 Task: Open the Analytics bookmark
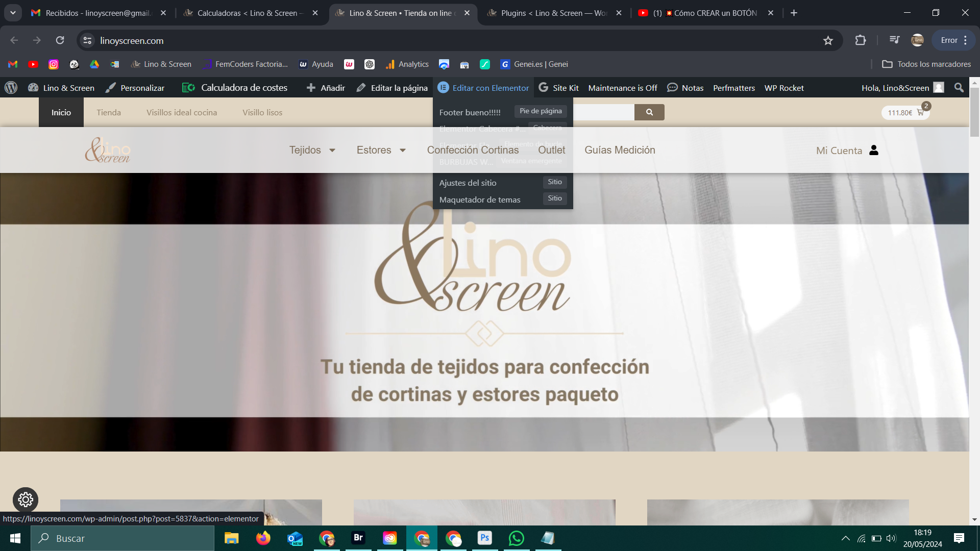click(407, 64)
